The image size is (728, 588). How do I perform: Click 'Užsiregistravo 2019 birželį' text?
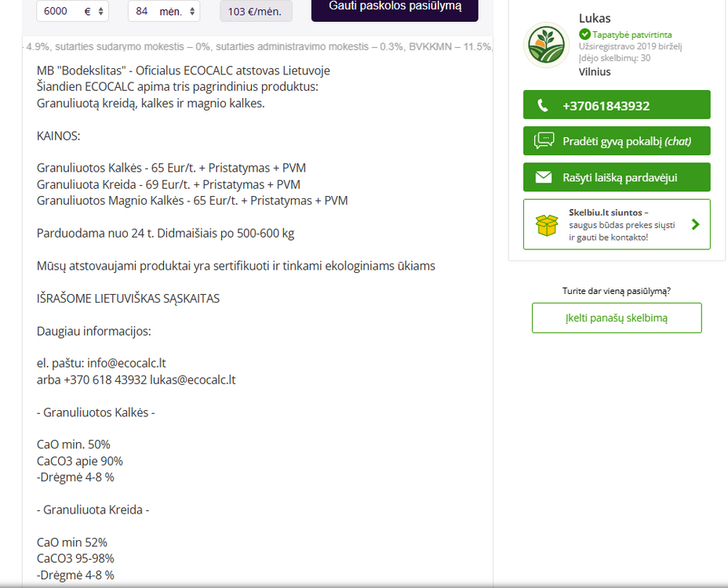(630, 46)
